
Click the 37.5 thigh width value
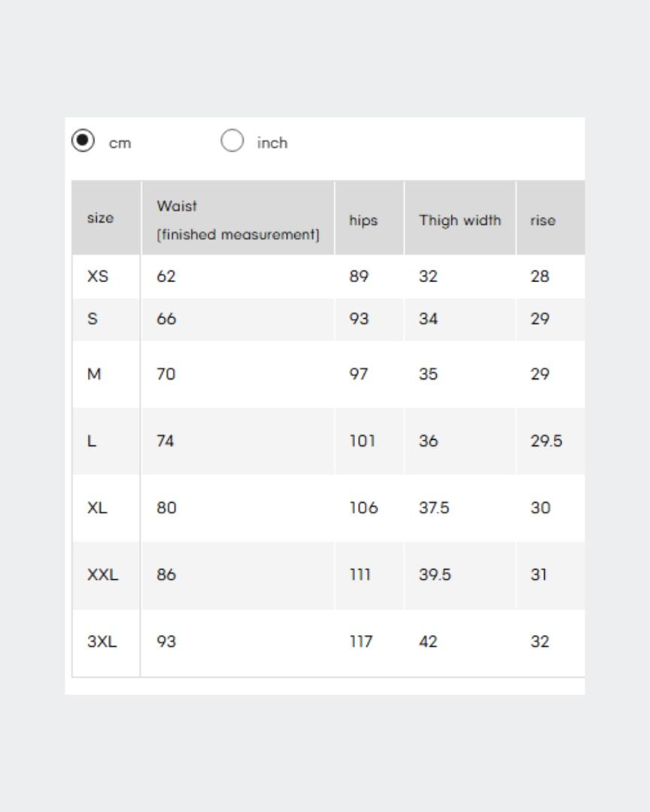pos(434,507)
